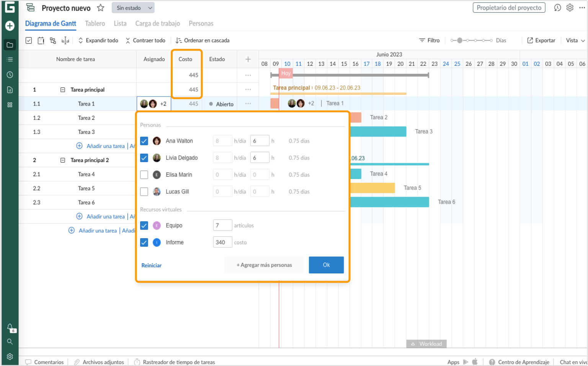588x366 pixels.
Task: Uncheck Informe virtual resource
Action: click(x=144, y=242)
